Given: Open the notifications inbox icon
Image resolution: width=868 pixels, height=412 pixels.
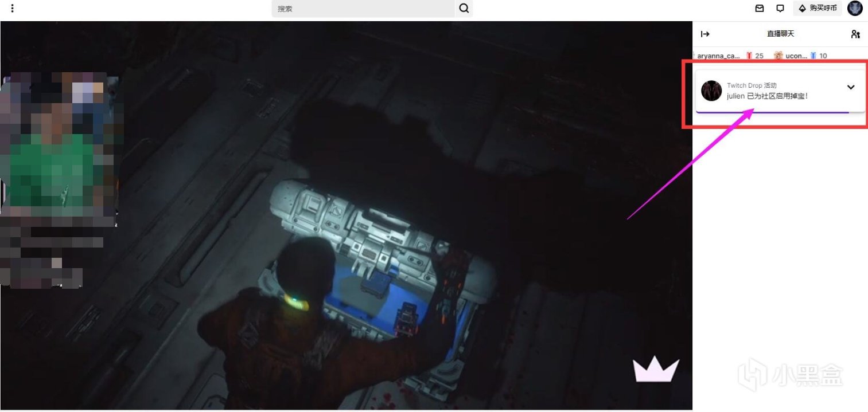Looking at the screenshot, I should pyautogui.click(x=760, y=9).
